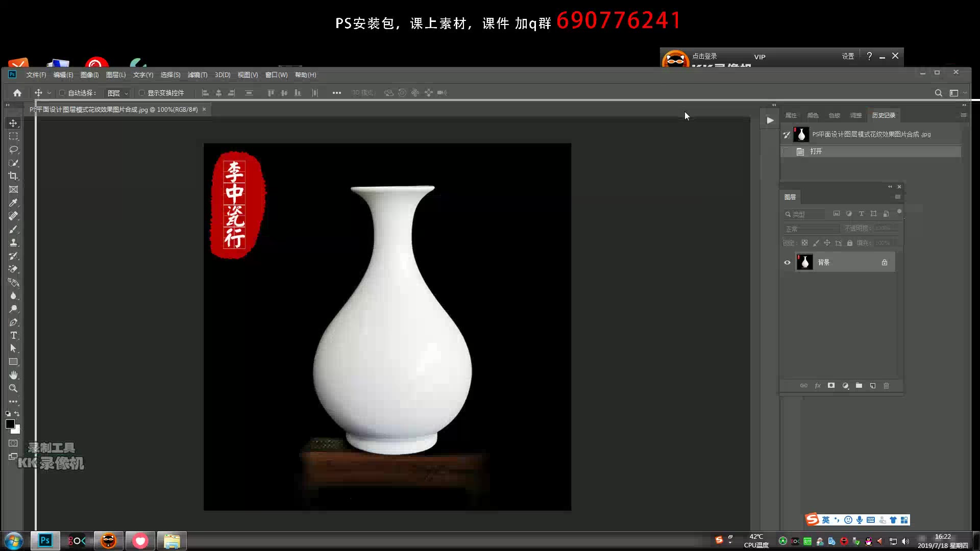Click the Home icon in options bar
The width and height of the screenshot is (980, 551).
click(17, 92)
